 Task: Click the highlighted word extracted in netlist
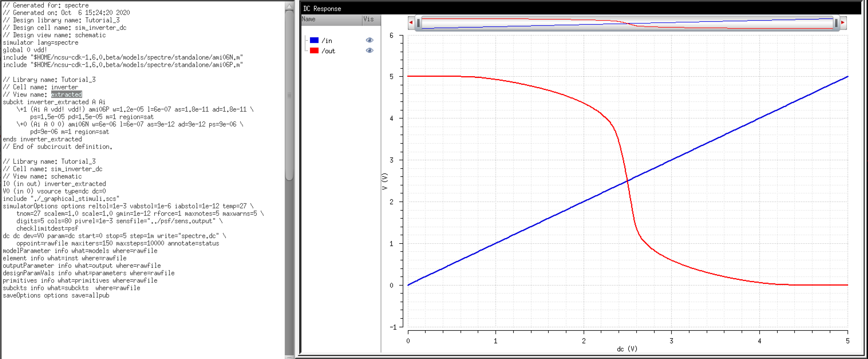[x=66, y=95]
